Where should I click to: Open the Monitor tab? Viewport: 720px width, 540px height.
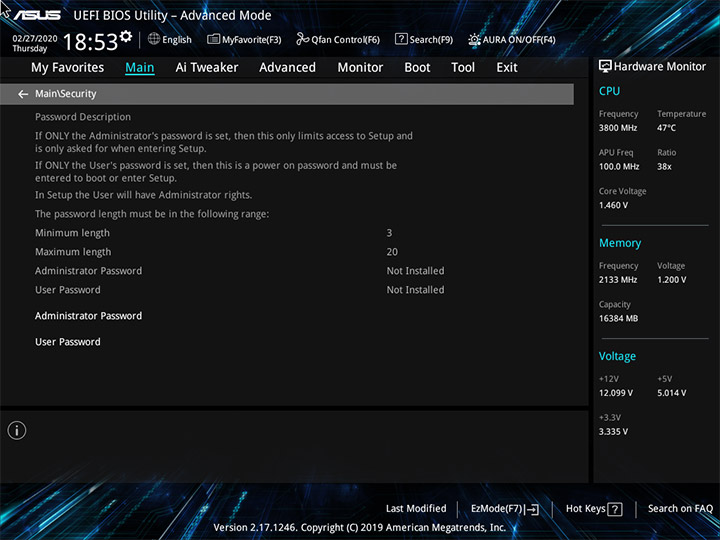[x=360, y=68]
